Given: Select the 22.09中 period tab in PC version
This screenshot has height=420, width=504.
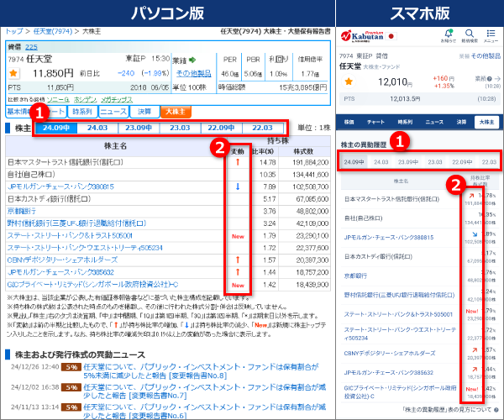Looking at the screenshot, I should point(221,128).
